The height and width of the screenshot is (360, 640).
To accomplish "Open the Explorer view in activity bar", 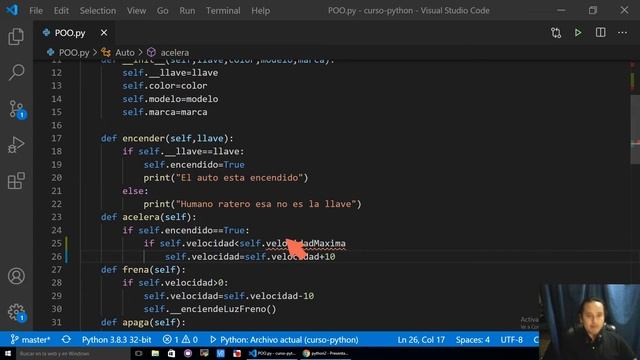I will tap(16, 37).
